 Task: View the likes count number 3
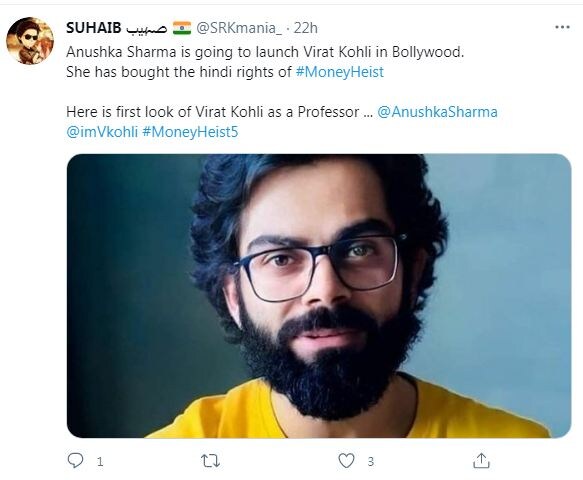[371, 462]
